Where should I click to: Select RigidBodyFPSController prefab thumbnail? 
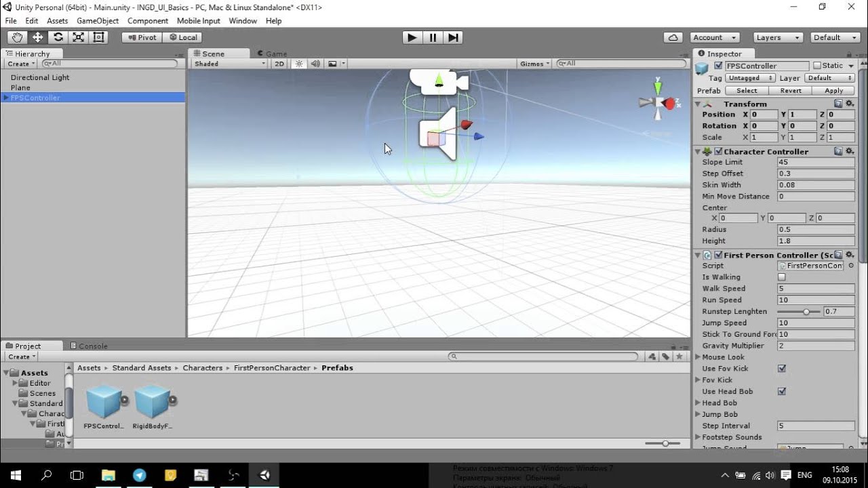[152, 401]
